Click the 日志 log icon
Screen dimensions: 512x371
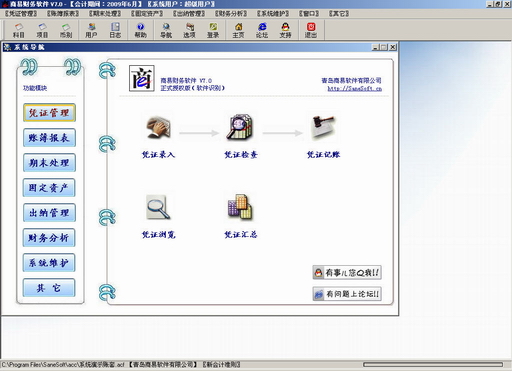(115, 30)
